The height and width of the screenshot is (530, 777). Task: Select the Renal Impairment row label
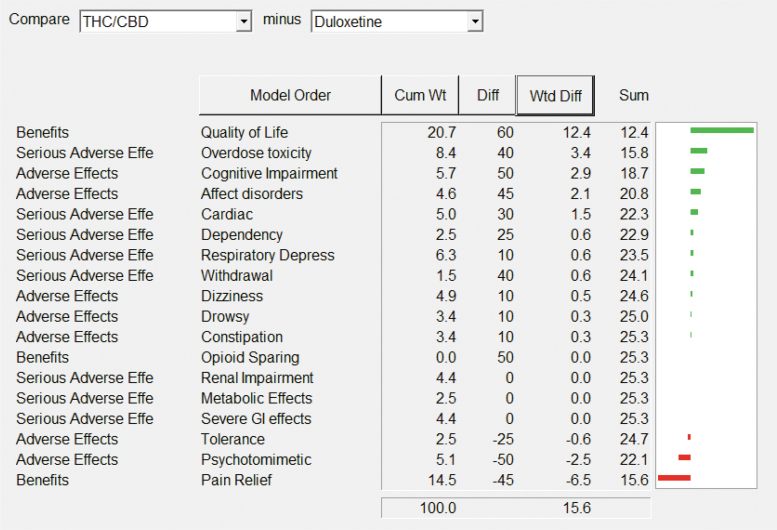pos(257,377)
